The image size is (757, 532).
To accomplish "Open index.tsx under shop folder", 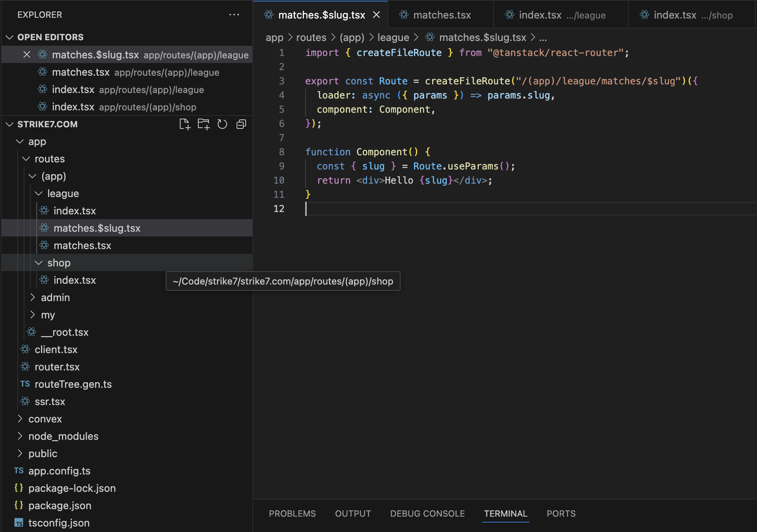I will 127,280.
